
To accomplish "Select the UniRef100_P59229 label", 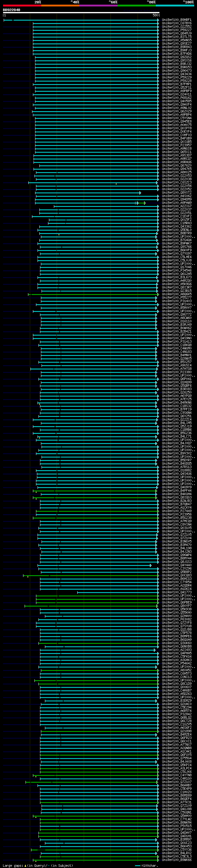I will pos(176,78).
